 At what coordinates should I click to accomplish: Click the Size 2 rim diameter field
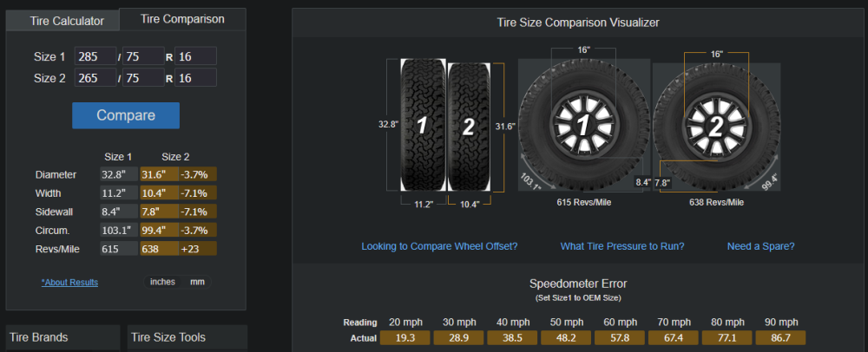[195, 78]
